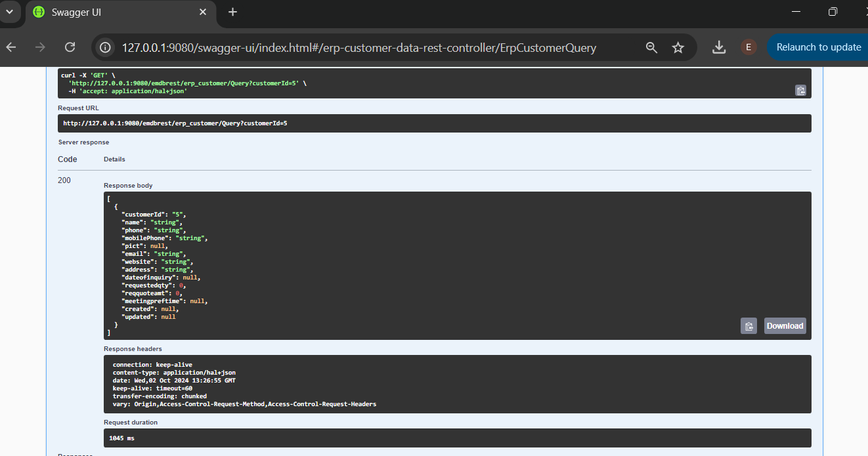Click the curl -X 'GET' line
The height and width of the screenshot is (456, 868).
click(88, 75)
